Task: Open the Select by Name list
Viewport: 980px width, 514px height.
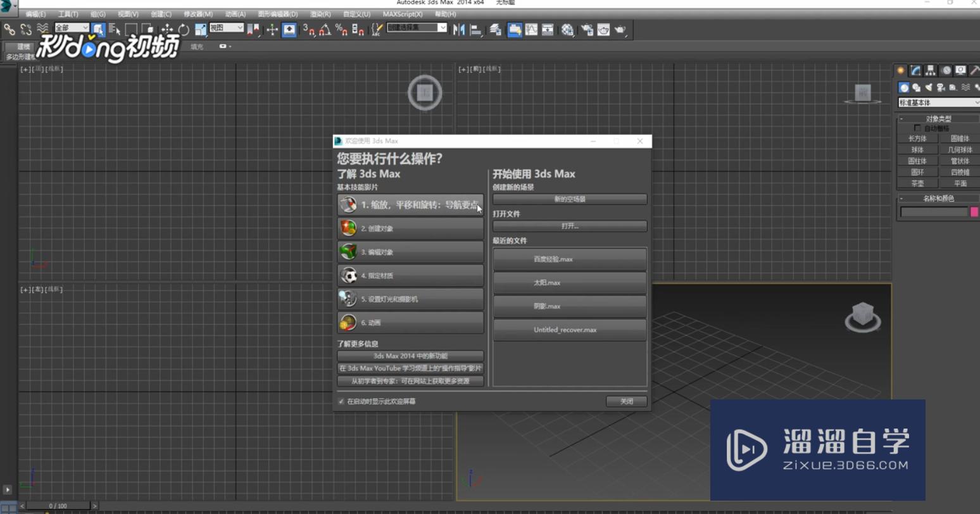Action: click(115, 29)
